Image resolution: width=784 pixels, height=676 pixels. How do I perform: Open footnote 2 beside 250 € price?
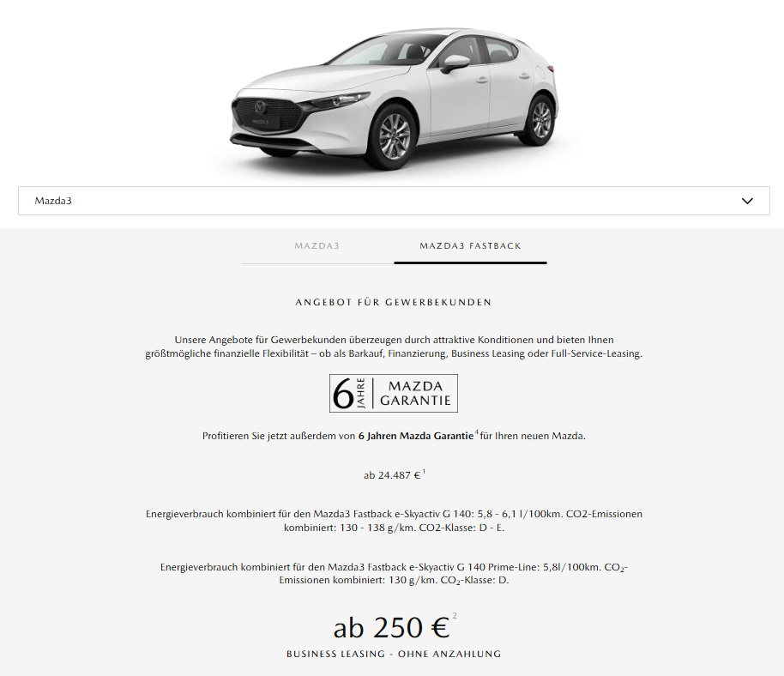(x=455, y=615)
